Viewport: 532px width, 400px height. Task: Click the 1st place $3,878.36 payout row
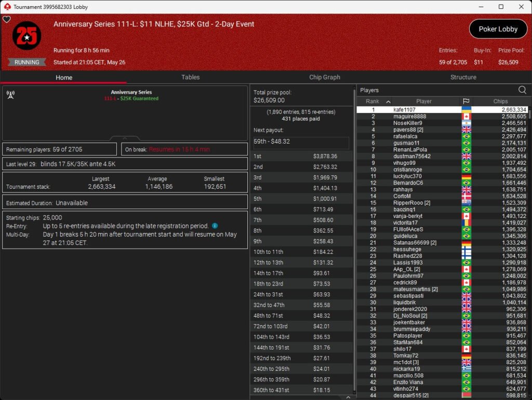301,156
